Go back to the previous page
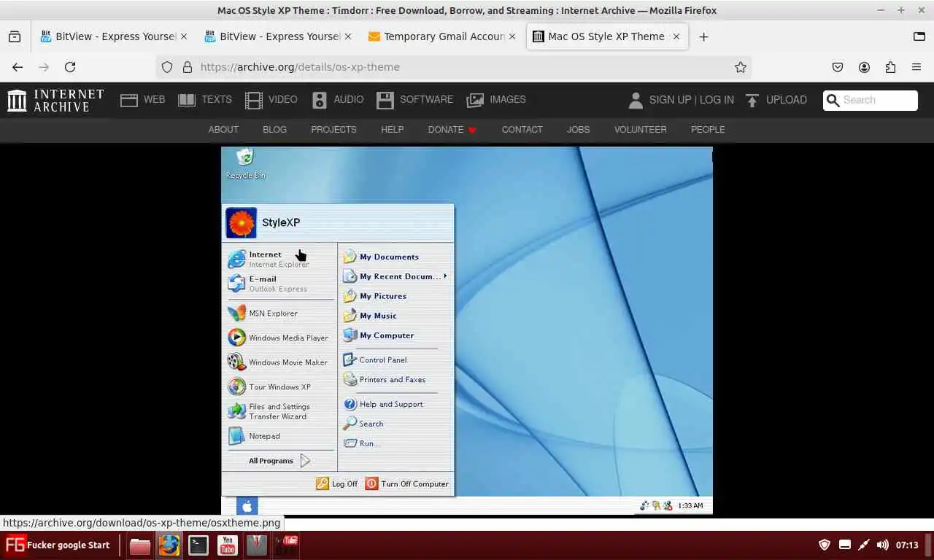934x560 pixels. pyautogui.click(x=18, y=67)
